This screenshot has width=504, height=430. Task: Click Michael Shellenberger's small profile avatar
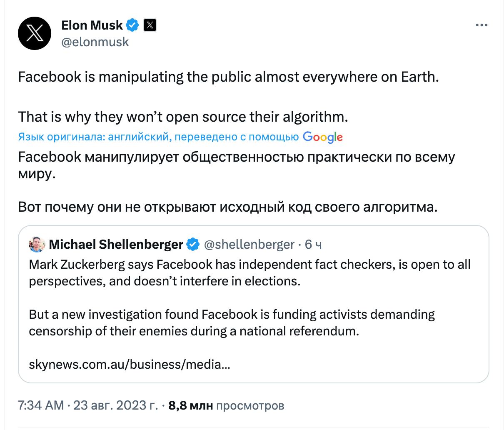pos(37,245)
